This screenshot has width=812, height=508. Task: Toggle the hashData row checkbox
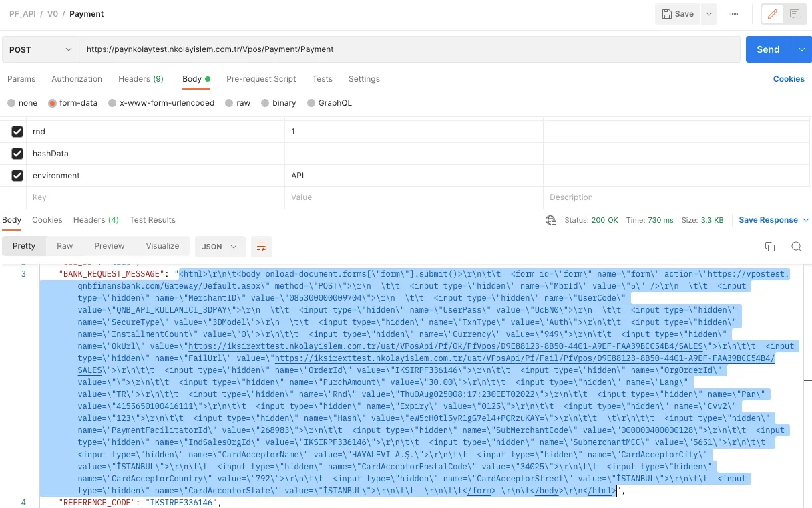[x=17, y=154]
